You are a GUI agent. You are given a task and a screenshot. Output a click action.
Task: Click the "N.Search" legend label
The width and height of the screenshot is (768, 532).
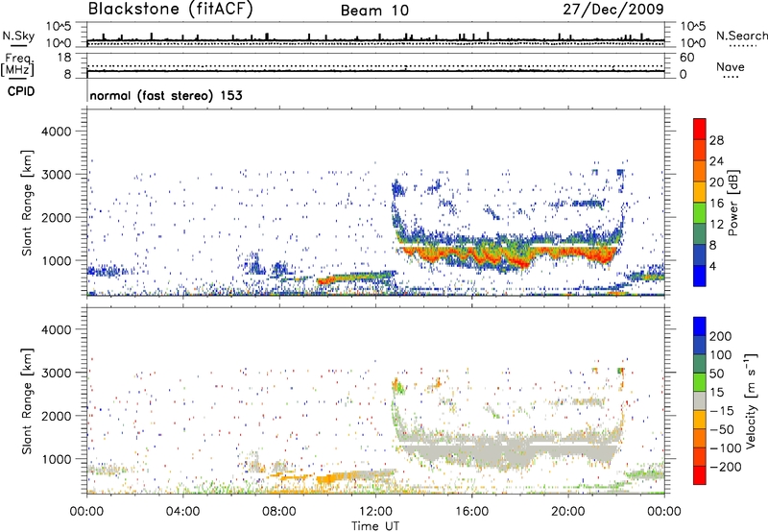click(x=741, y=36)
